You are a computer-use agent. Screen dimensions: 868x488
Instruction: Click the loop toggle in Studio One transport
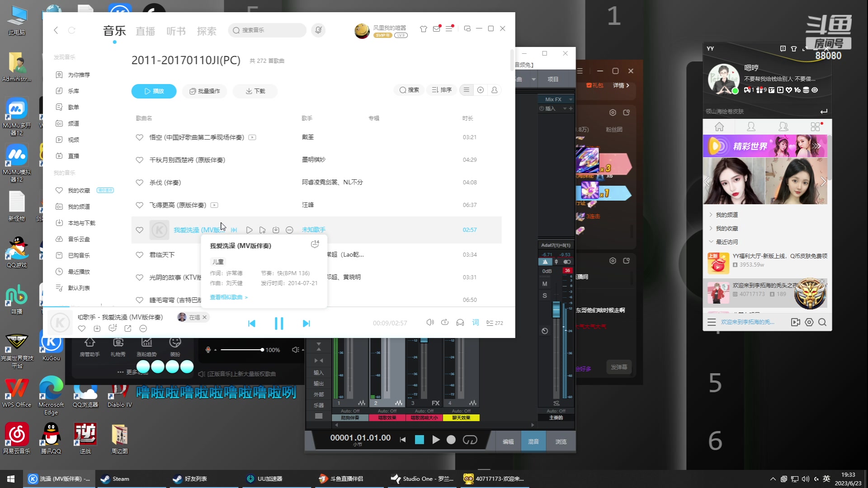coord(470,440)
